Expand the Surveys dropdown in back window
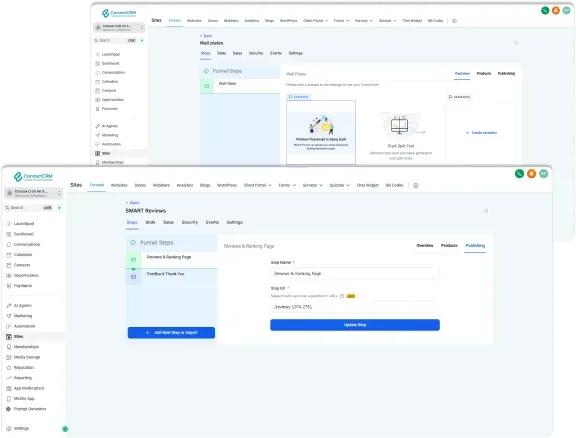The image size is (576, 438). coord(371,21)
